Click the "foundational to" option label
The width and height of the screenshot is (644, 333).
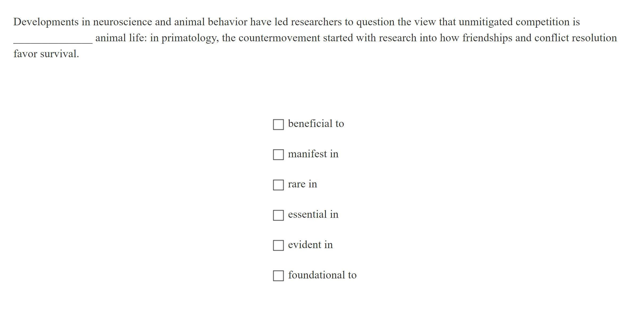(x=322, y=275)
